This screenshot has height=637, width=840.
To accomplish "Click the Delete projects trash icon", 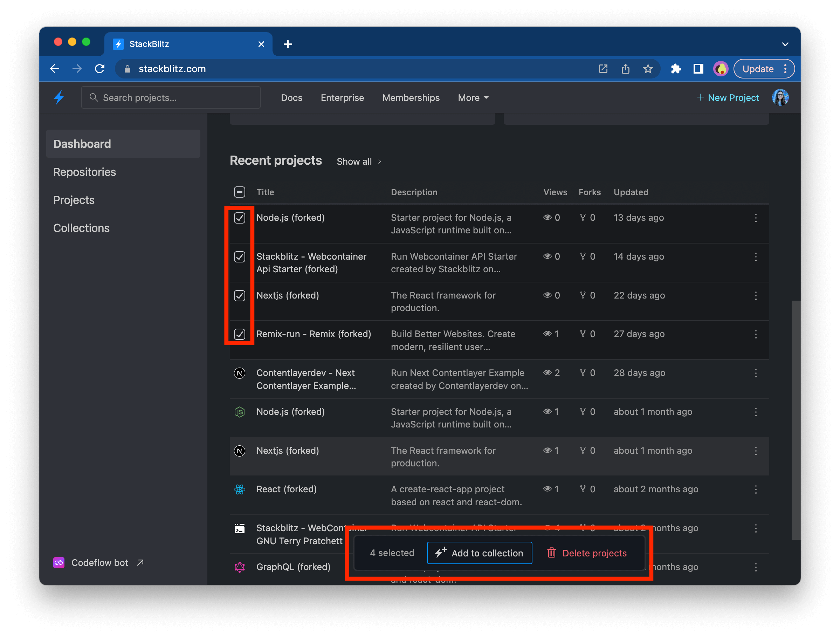I will tap(552, 553).
